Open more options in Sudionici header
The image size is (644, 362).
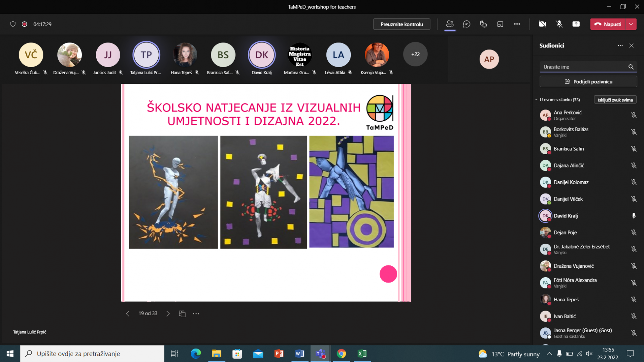click(620, 45)
